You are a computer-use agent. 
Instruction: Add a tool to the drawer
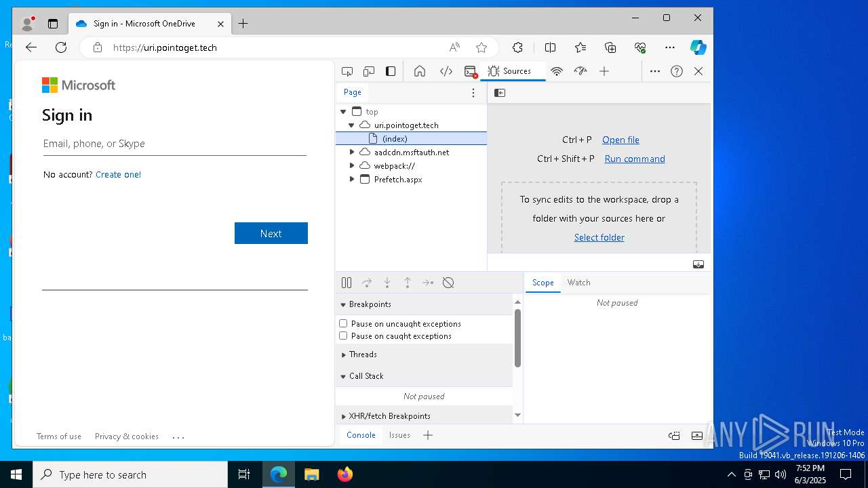[x=428, y=435]
